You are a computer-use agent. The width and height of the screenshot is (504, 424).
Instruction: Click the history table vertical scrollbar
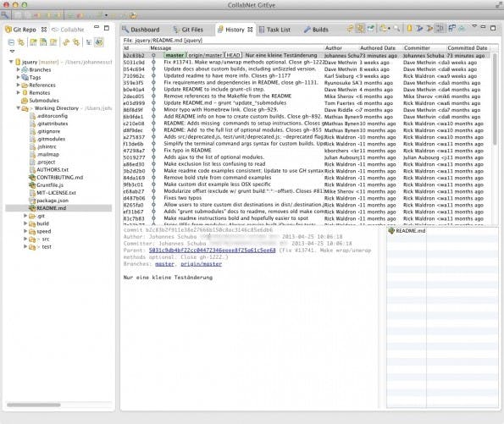(495, 99)
